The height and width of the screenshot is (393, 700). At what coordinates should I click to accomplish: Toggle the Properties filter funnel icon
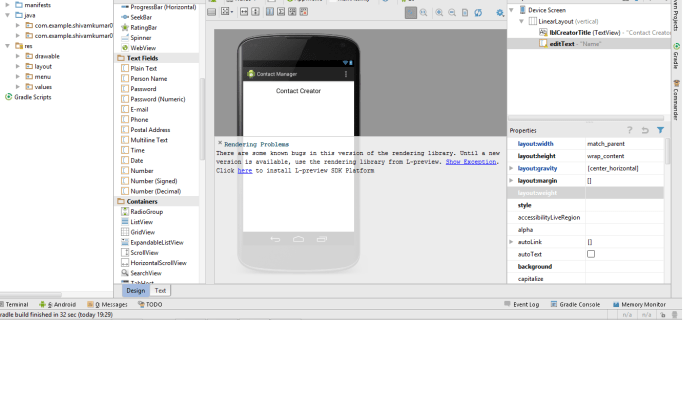(660, 130)
